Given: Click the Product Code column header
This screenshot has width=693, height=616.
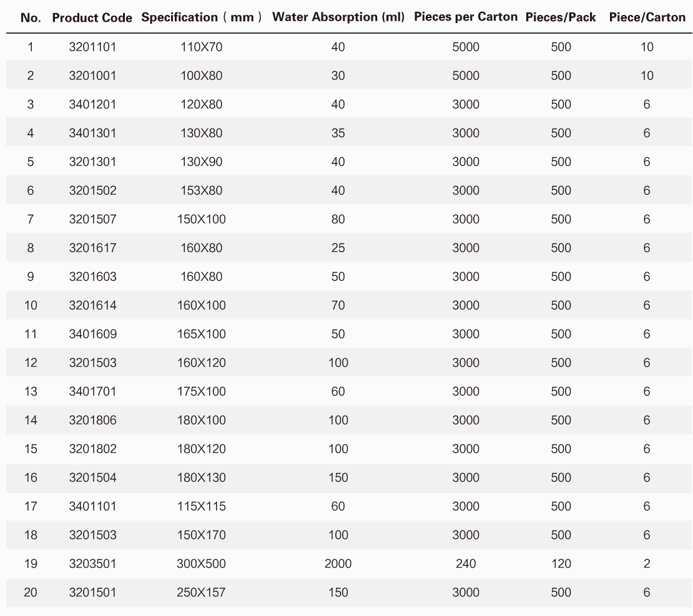Looking at the screenshot, I should click(x=92, y=17).
